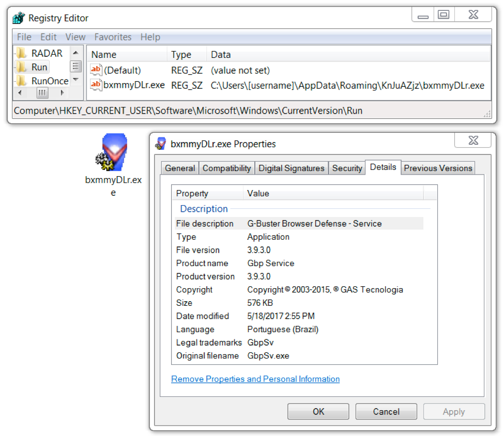
Task: Select the (Default) value name
Action: (x=122, y=70)
